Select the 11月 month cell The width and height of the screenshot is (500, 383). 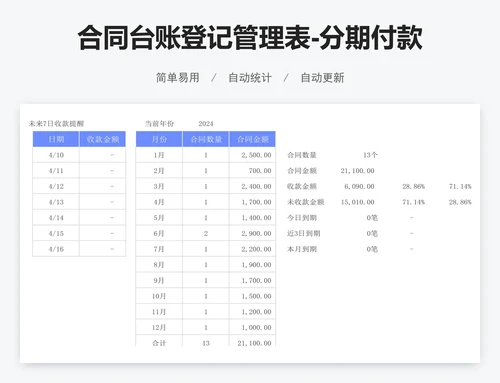click(159, 312)
